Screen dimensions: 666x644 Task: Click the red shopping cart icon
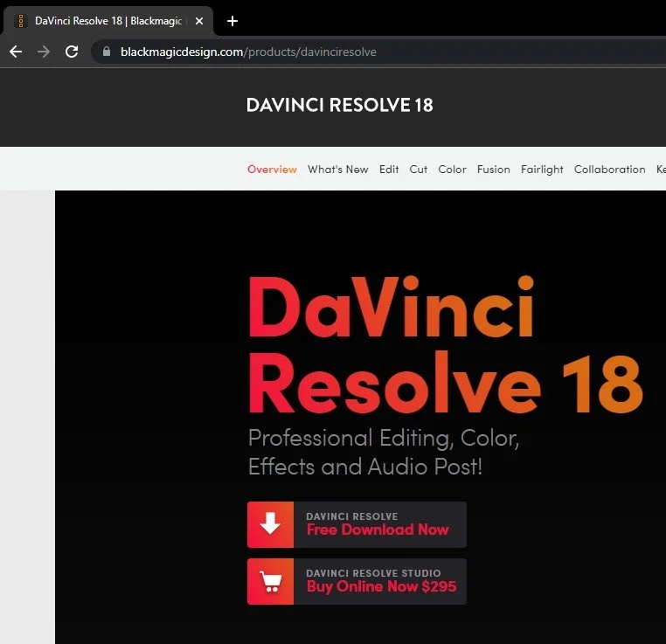pos(270,582)
